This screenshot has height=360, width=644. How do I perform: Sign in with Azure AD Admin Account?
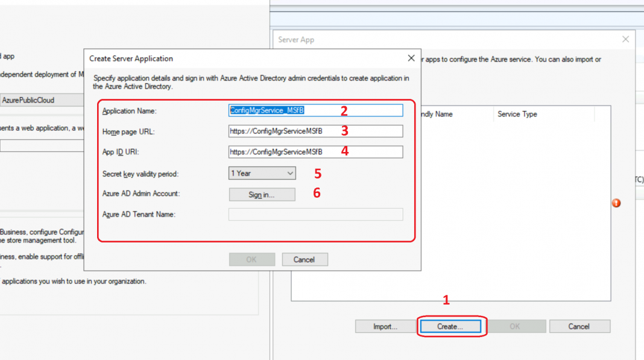(x=262, y=194)
